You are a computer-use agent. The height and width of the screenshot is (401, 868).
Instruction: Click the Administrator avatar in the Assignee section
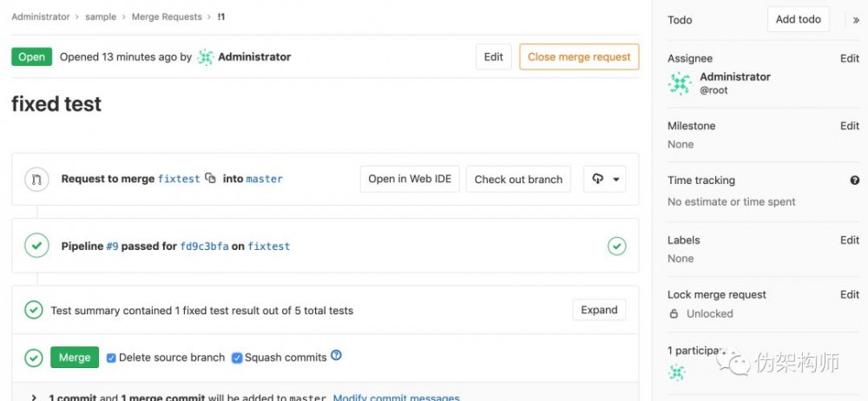(x=679, y=83)
